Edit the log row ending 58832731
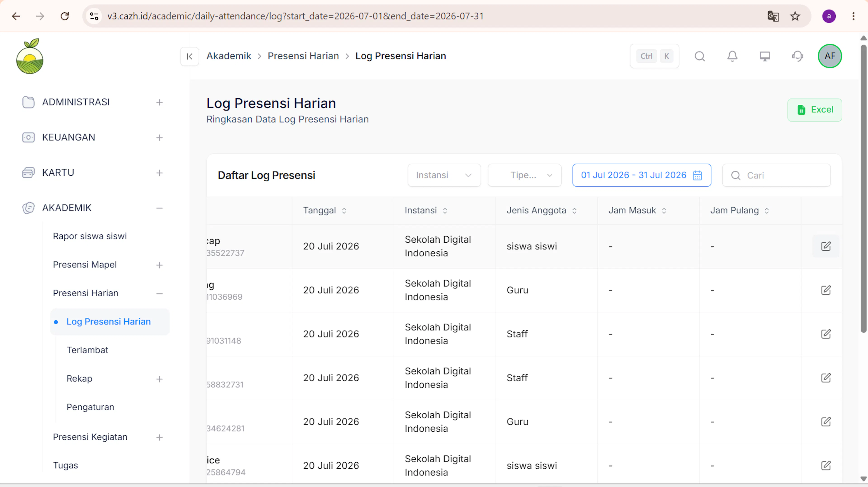 click(x=826, y=378)
